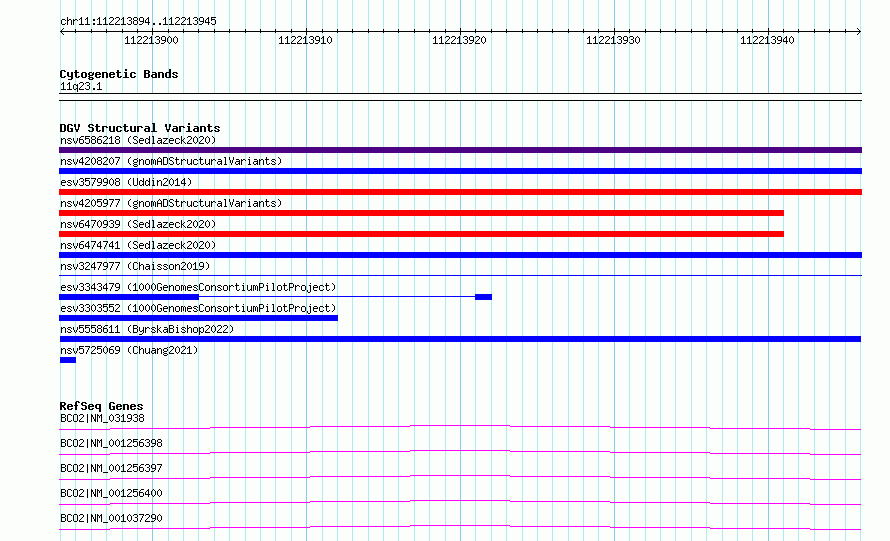
Task: Click the nsv4208207 (gnomADStructuralVariants) label
Action: coord(171,161)
